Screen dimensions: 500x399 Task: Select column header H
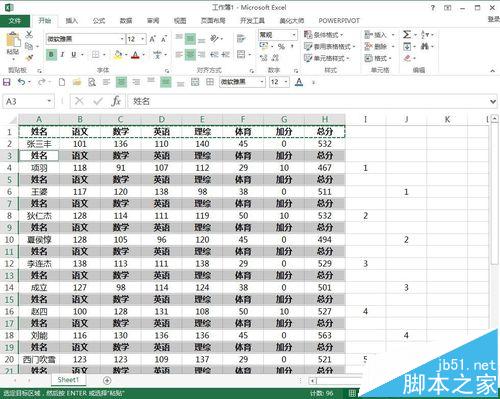pos(325,119)
